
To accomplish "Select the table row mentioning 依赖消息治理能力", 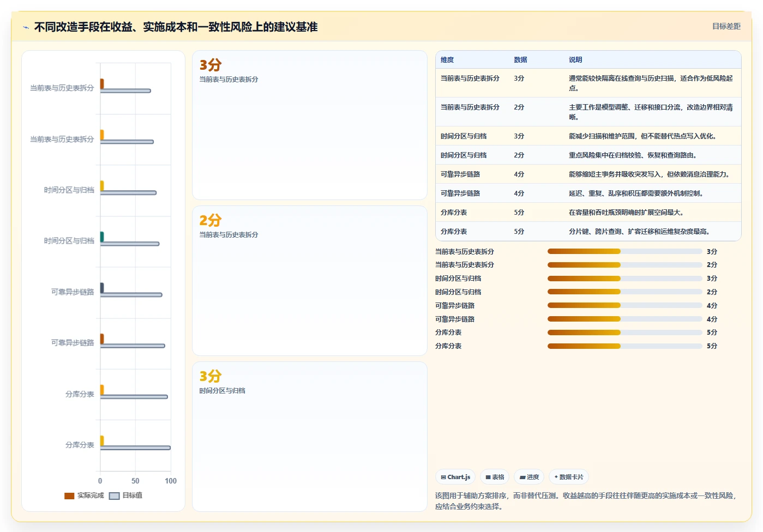I will tap(588, 174).
